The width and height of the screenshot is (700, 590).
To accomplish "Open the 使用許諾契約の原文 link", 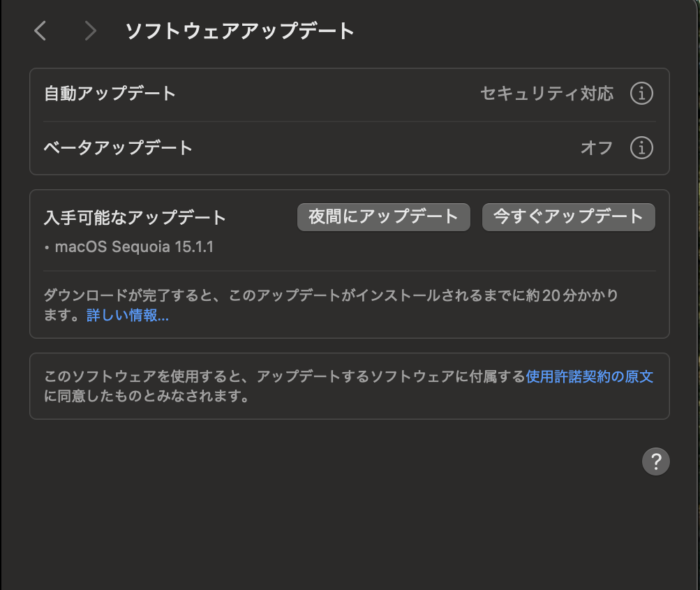I will [x=590, y=376].
